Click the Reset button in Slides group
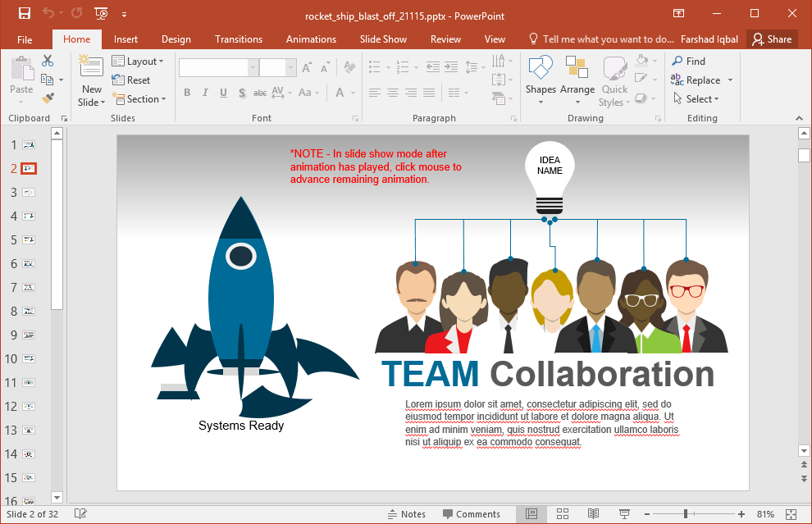 [x=131, y=80]
